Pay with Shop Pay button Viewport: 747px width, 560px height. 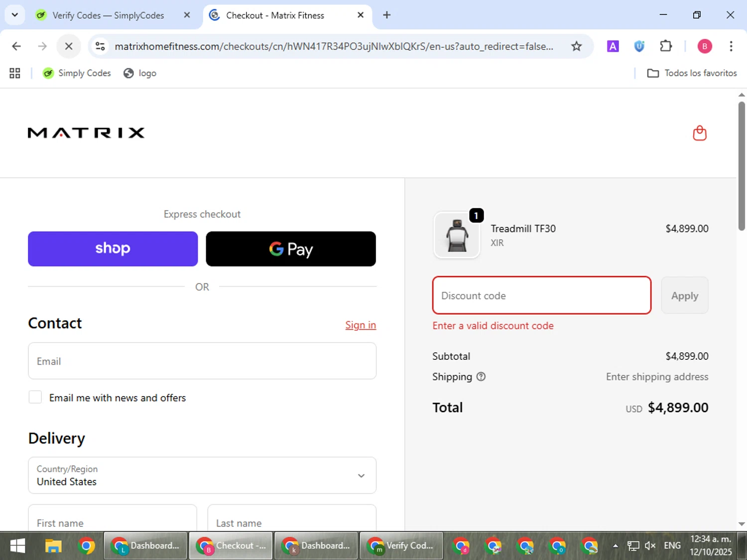(113, 249)
